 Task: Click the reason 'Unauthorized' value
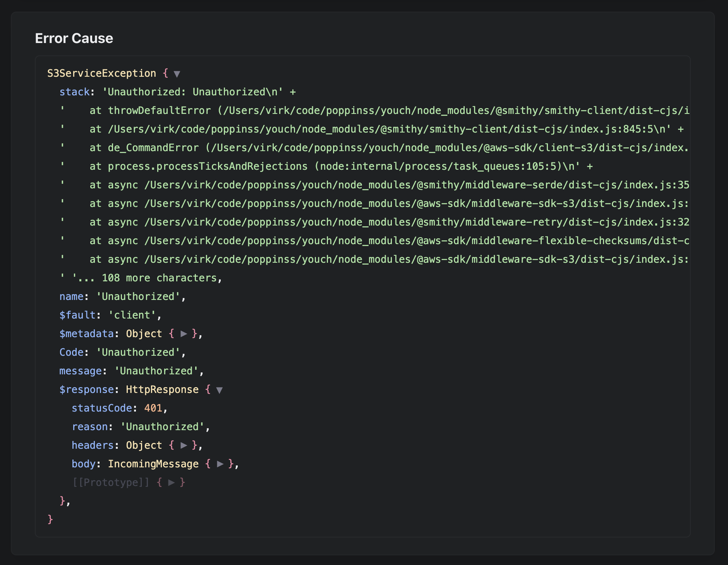pos(163,427)
